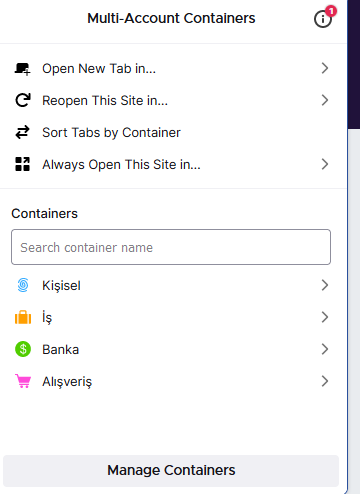Click the blue fingerprint Kişisel icon
This screenshot has width=360, height=494.
[23, 285]
